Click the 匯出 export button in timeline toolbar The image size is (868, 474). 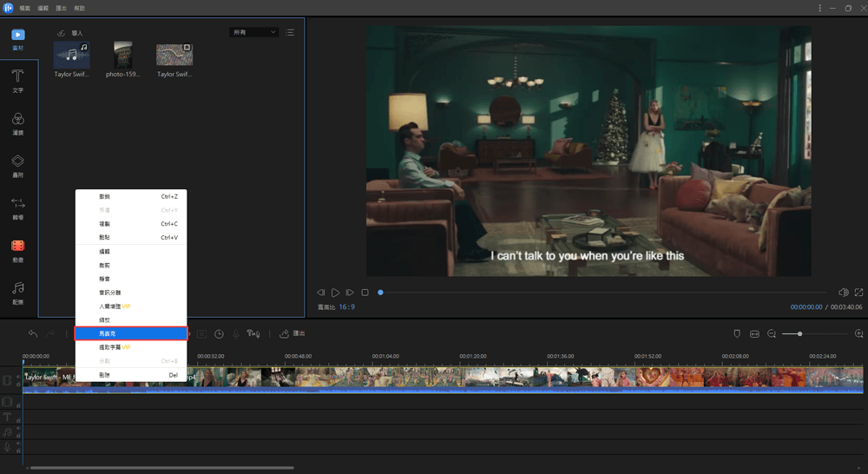[x=292, y=334]
